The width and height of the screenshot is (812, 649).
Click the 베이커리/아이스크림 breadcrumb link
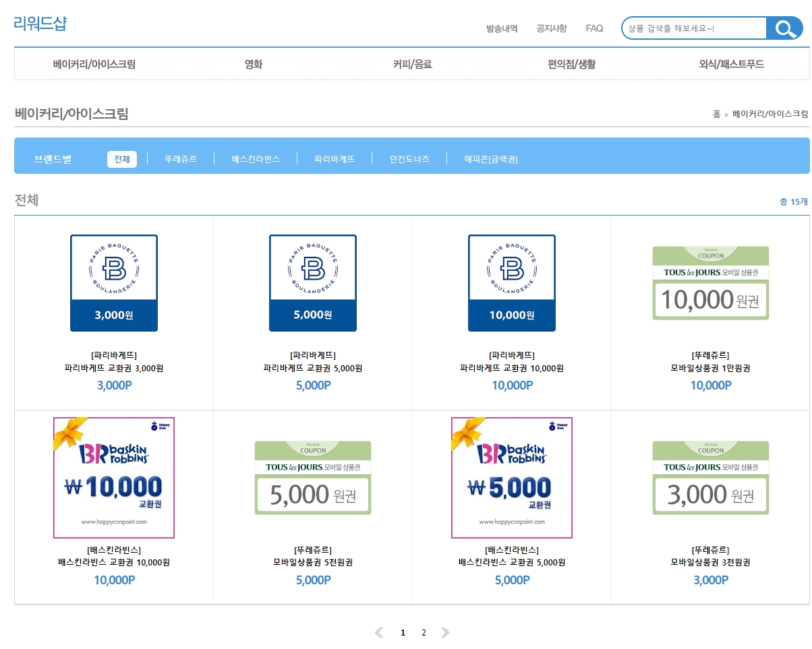click(771, 114)
